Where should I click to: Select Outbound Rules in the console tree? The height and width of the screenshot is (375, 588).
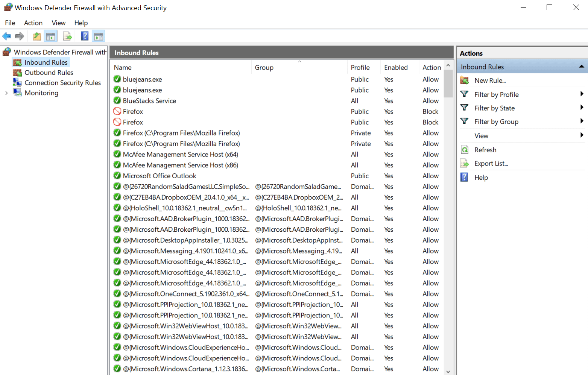pyautogui.click(x=49, y=72)
